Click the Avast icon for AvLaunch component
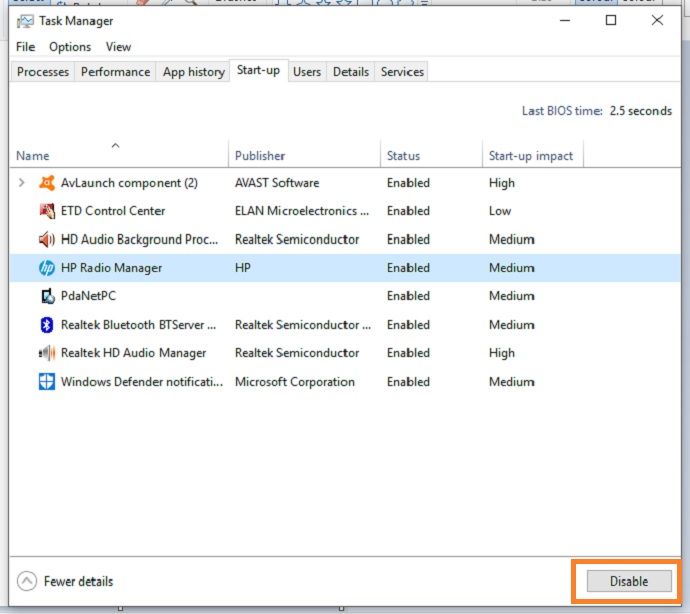The height and width of the screenshot is (614, 690). click(47, 183)
